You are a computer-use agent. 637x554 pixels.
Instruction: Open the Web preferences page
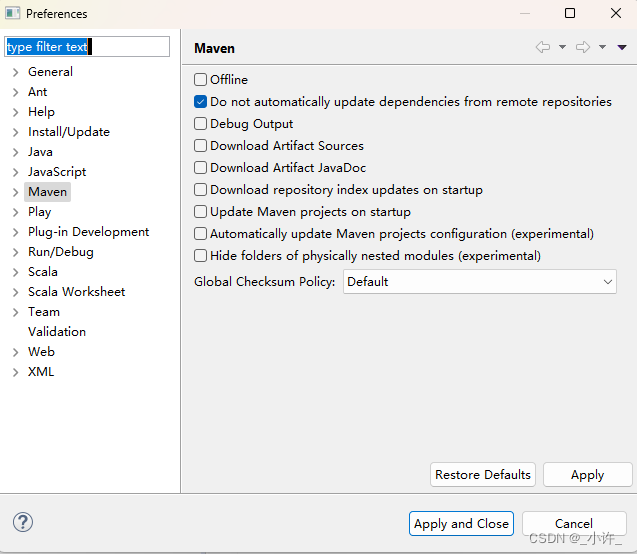(x=41, y=352)
